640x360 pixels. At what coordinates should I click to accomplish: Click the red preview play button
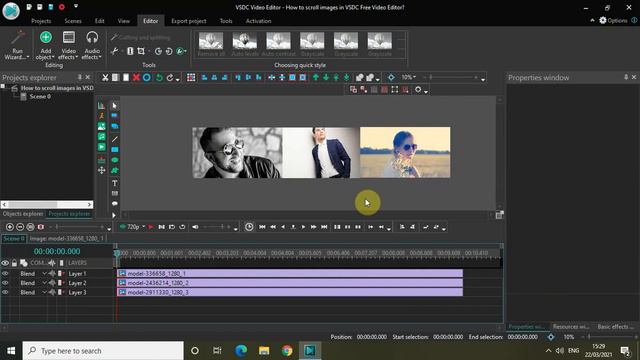[151, 227]
